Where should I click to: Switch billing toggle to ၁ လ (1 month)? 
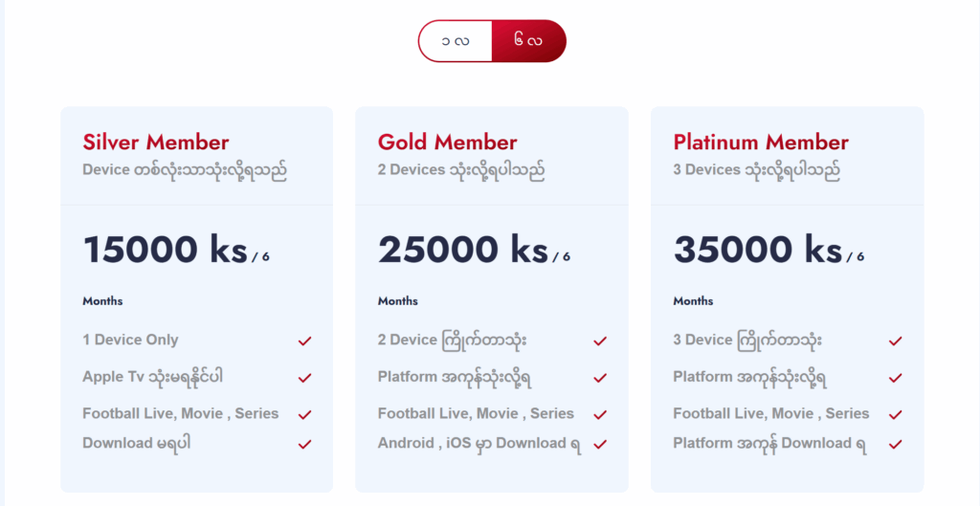tap(456, 41)
